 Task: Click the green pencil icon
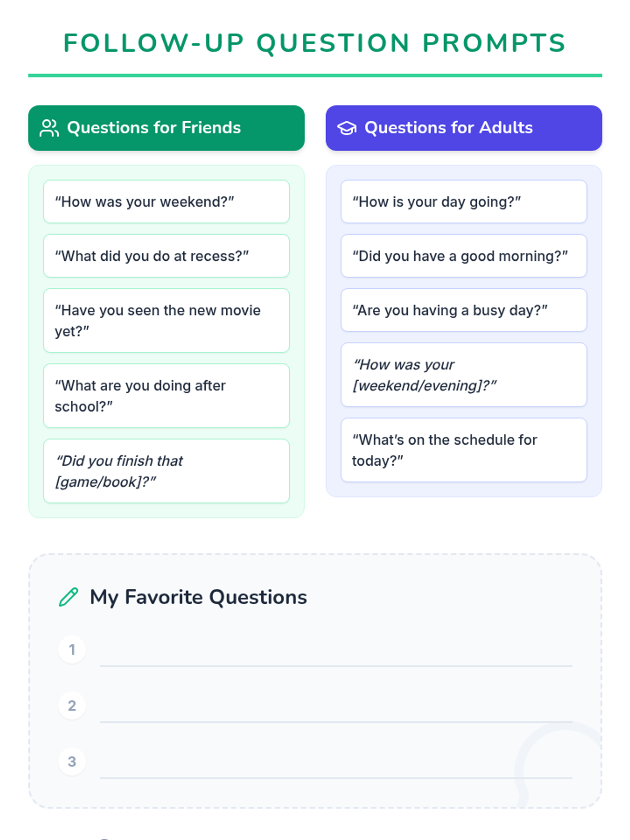69,597
